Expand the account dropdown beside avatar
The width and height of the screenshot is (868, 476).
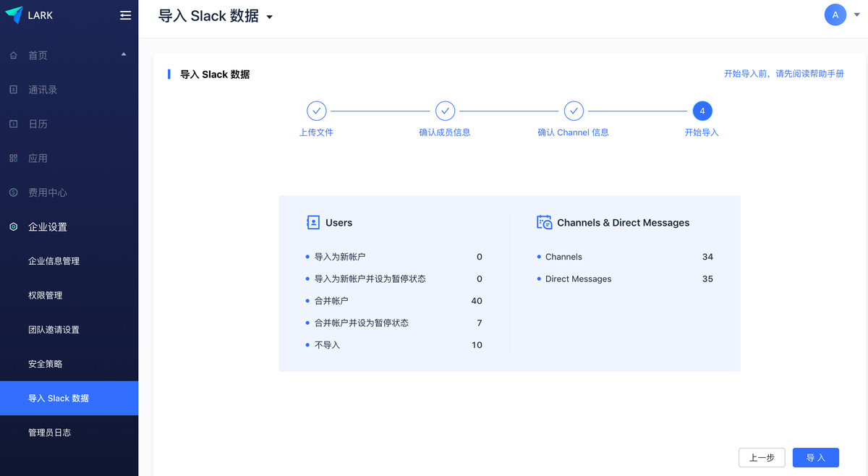click(856, 15)
